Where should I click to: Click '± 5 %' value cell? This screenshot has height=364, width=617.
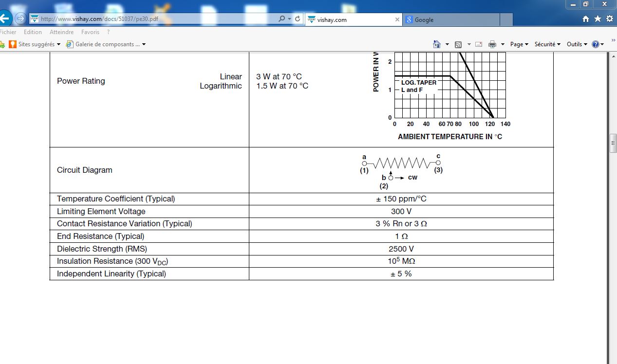(401, 273)
